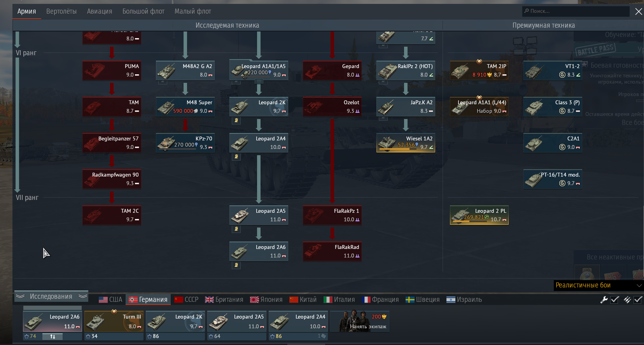Select the KPz-70 tank card
The image size is (644, 345).
(x=185, y=143)
